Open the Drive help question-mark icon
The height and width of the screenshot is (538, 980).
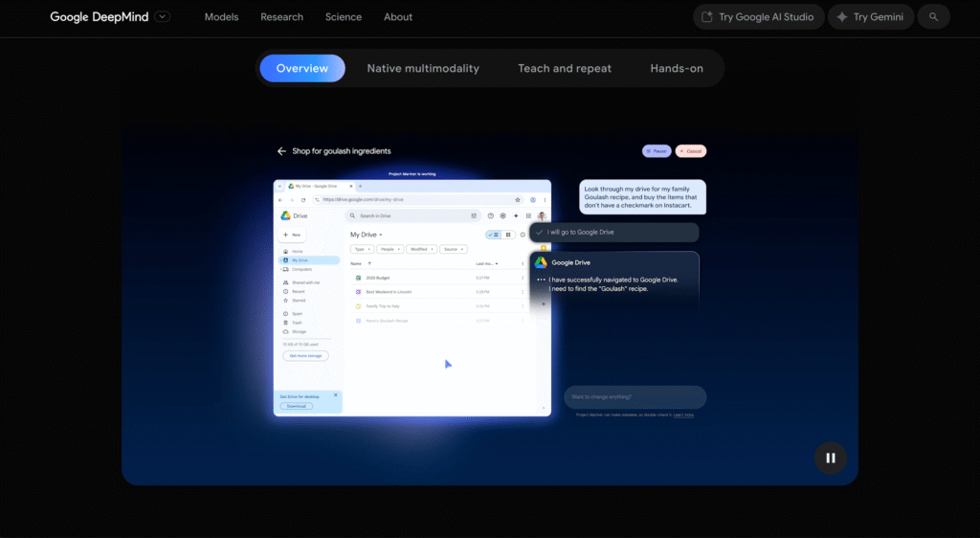click(491, 215)
